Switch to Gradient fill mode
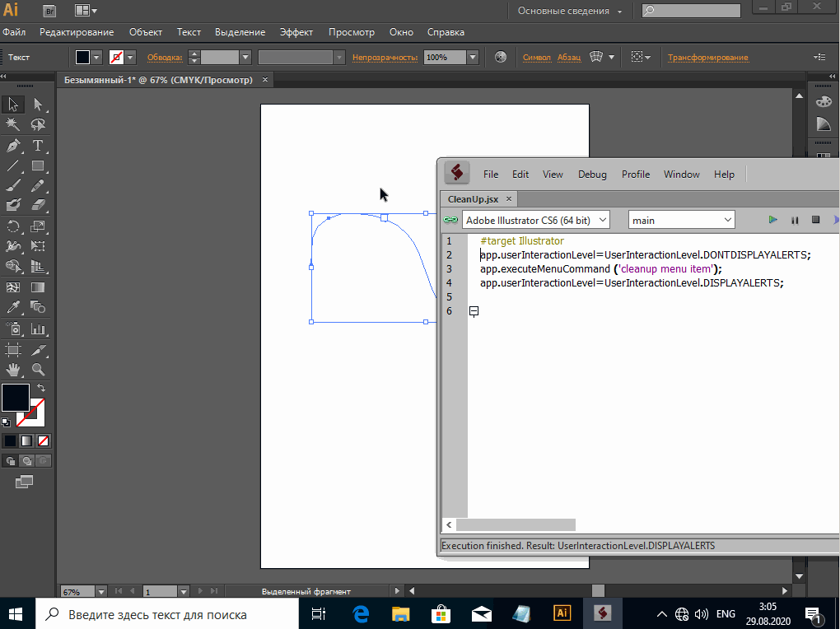The image size is (840, 629). [26, 440]
